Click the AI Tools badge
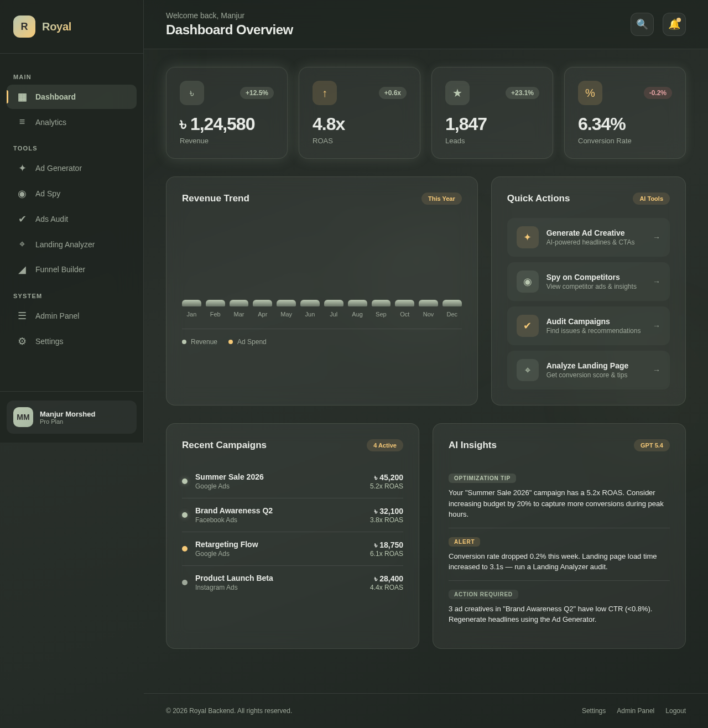 click(x=651, y=199)
